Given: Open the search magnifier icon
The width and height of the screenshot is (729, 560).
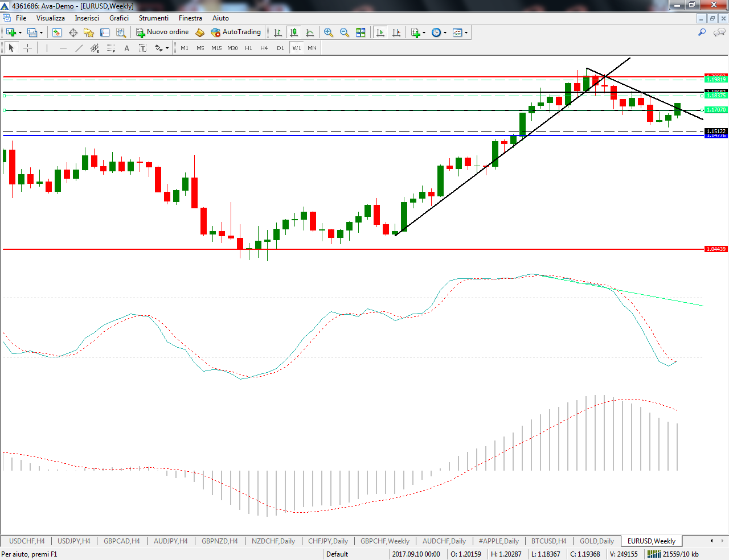Looking at the screenshot, I should tap(702, 32).
